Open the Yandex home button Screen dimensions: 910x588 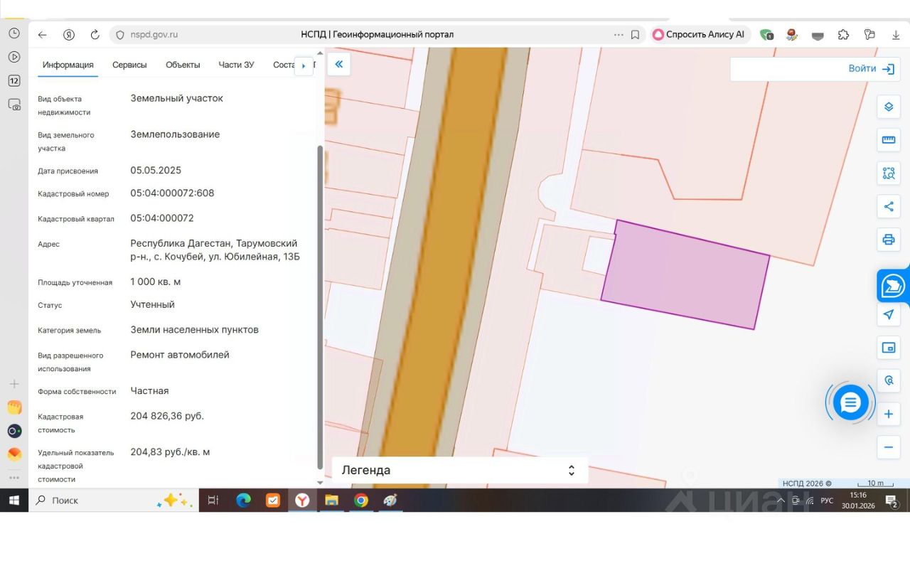click(69, 34)
